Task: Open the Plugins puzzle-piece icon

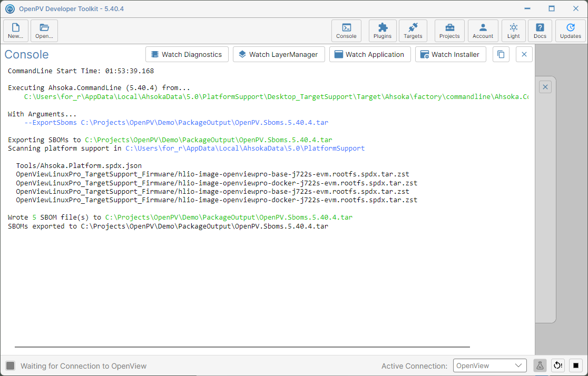Action: (383, 31)
